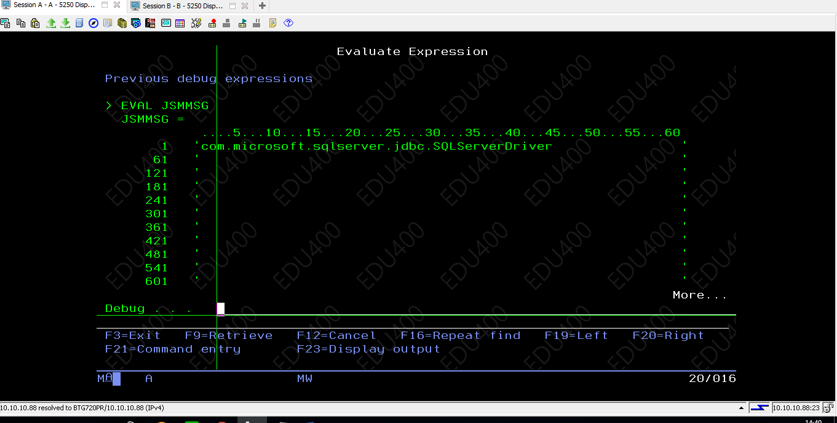Click the green download arrow icon
Image resolution: width=837 pixels, height=423 pixels.
point(65,23)
